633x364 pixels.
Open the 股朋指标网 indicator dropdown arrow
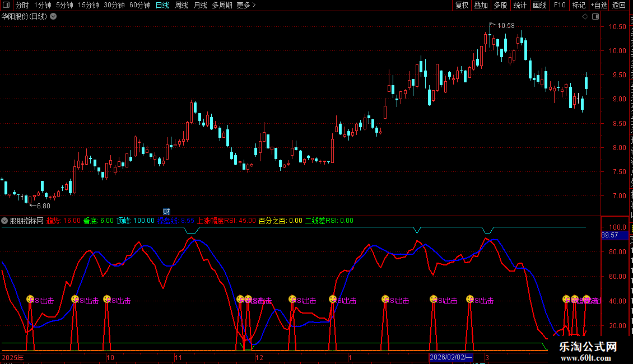point(4,221)
